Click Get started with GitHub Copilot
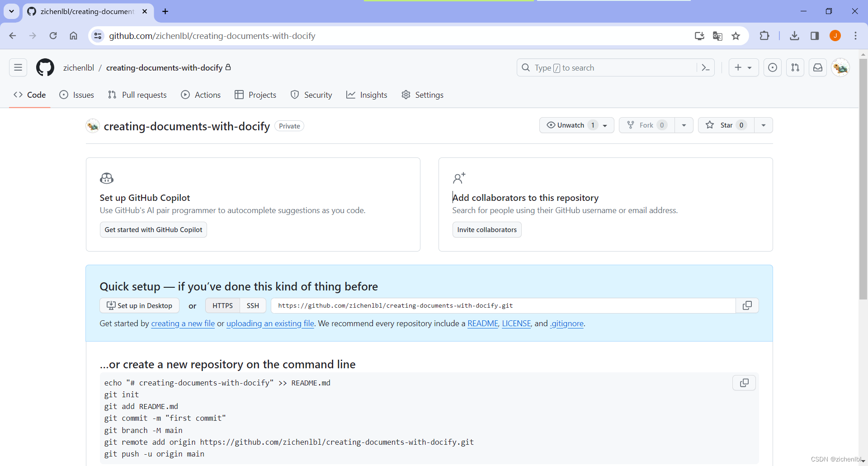 point(153,230)
